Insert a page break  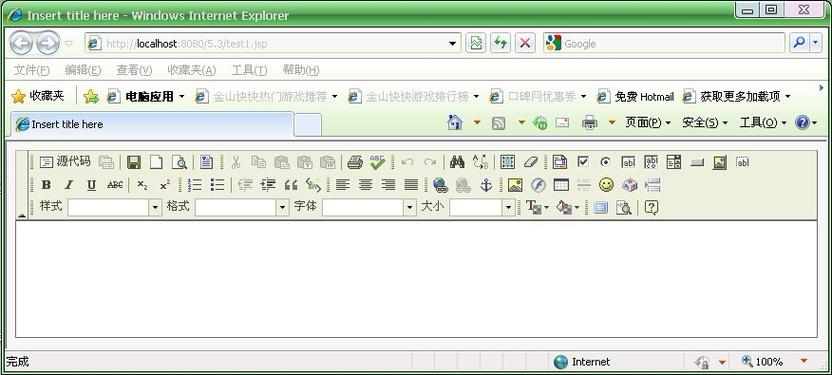[x=653, y=185]
